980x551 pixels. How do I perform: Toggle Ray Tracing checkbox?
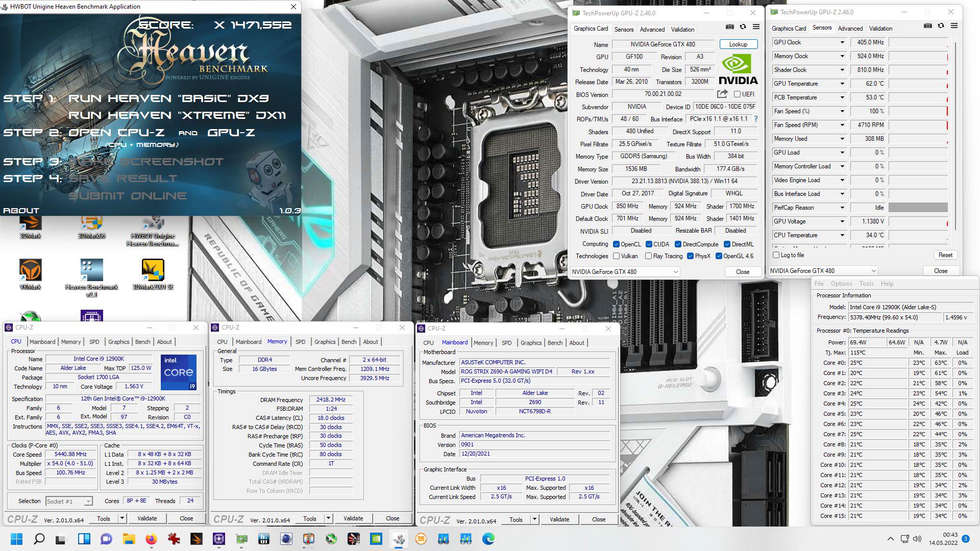tap(648, 256)
